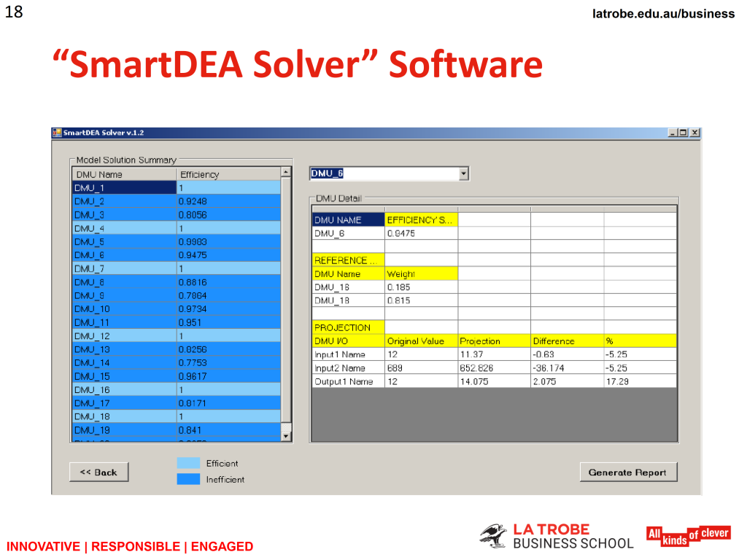747x560 pixels.
Task: Open the DMU_6 selector dropdown arrow
Action: point(463,174)
